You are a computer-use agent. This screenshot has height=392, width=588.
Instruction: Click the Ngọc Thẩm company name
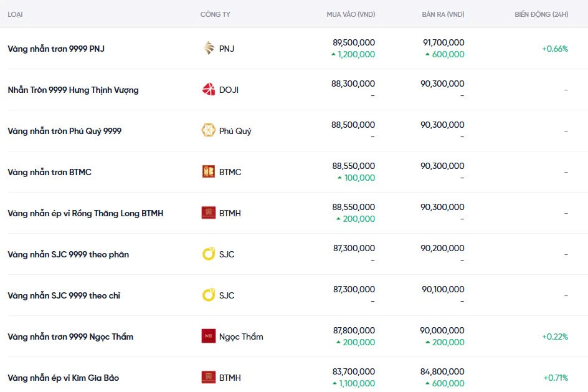(241, 337)
